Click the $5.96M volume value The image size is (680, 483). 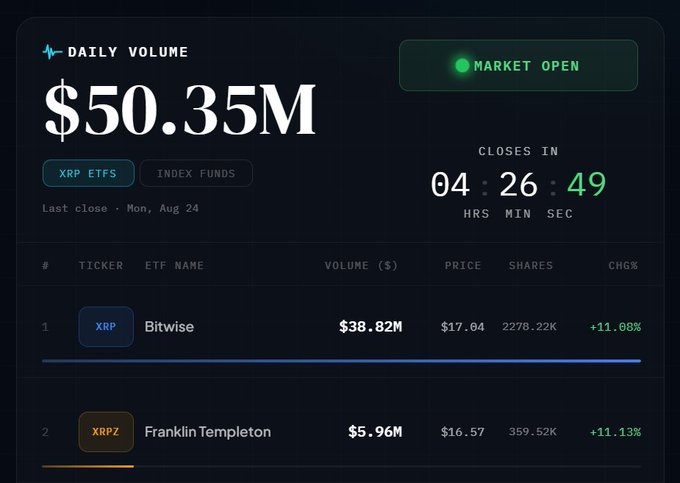(375, 432)
